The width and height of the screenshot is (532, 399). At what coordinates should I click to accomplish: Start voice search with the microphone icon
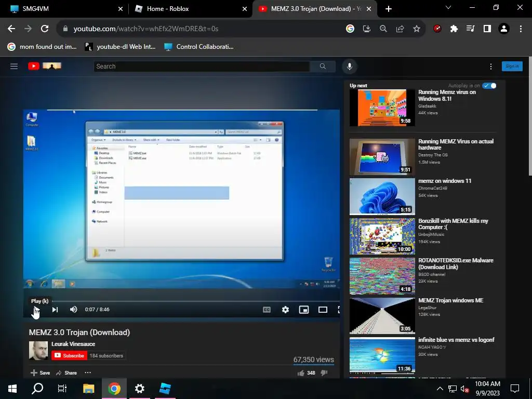point(350,66)
